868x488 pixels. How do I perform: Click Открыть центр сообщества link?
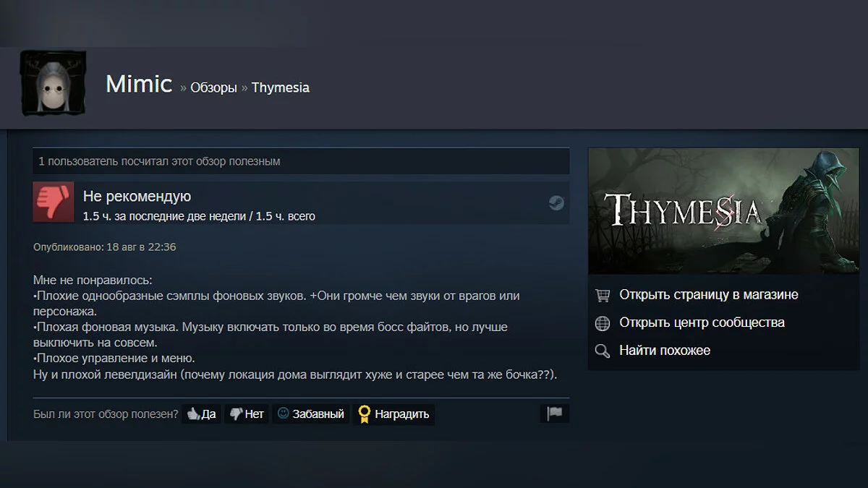pos(702,322)
